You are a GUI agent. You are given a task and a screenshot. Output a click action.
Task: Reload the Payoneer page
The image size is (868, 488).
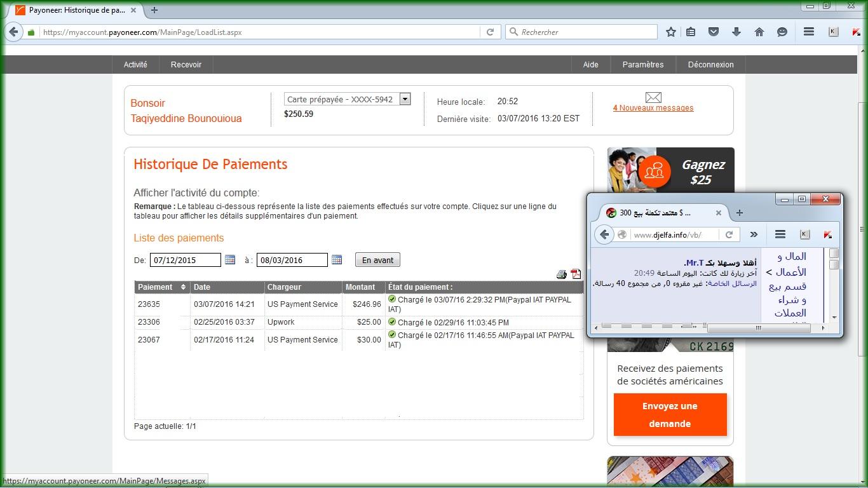pyautogui.click(x=490, y=32)
